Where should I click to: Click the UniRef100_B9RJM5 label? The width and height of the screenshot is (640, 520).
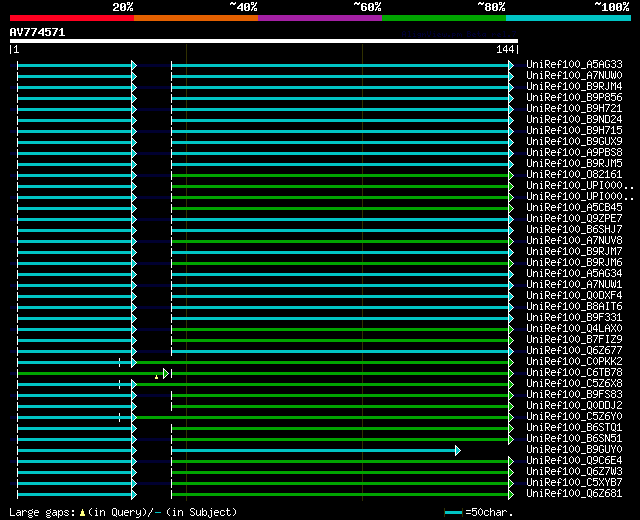[574, 164]
